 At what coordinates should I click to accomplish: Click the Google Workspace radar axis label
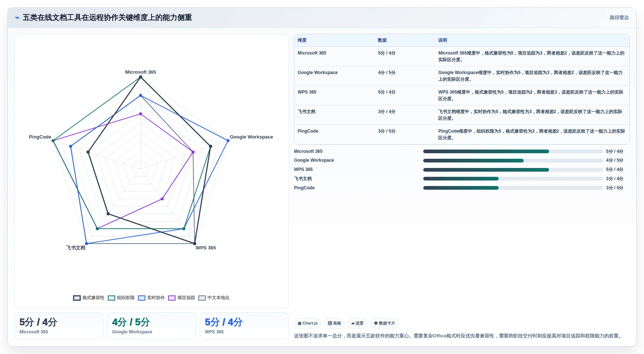251,137
